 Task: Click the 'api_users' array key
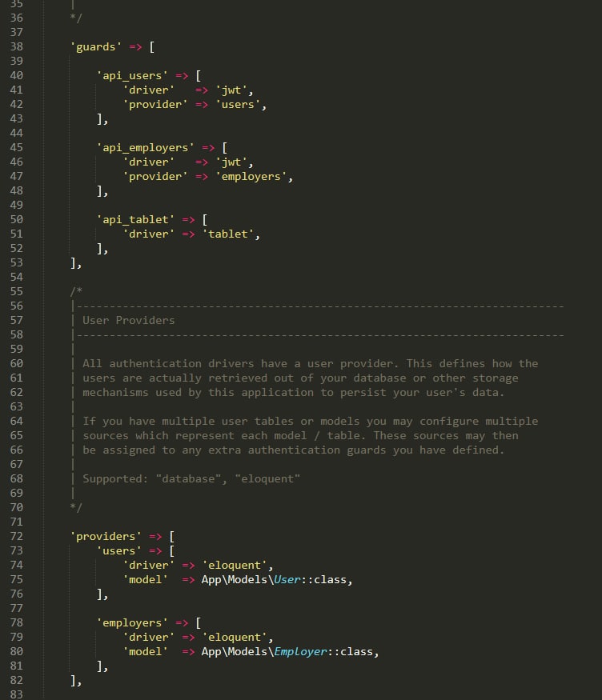pyautogui.click(x=132, y=76)
